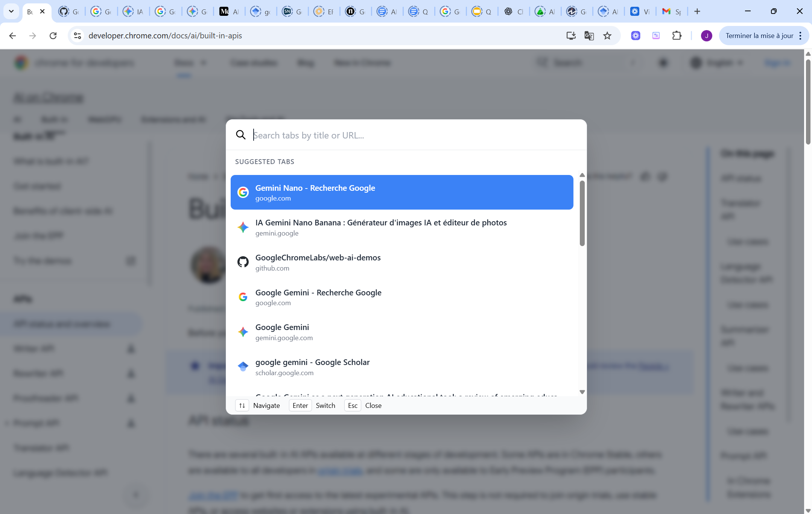812x514 pixels.
Task: Click the site information icon beside URL
Action: [78, 36]
